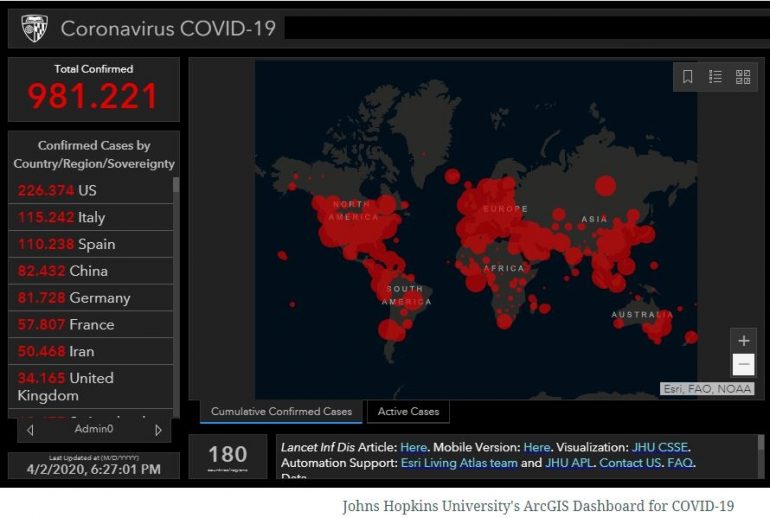This screenshot has width=770, height=518.
Task: Open the Mobile Version Here link
Action: (x=536, y=447)
